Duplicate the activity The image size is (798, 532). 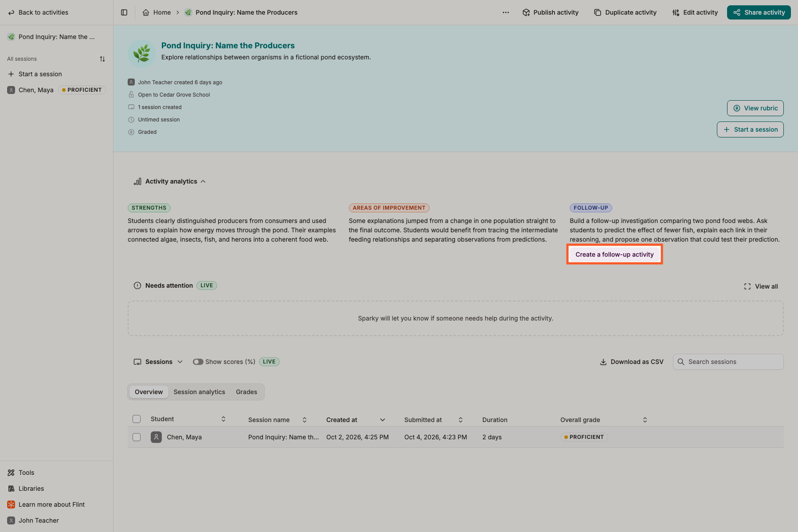pos(625,12)
